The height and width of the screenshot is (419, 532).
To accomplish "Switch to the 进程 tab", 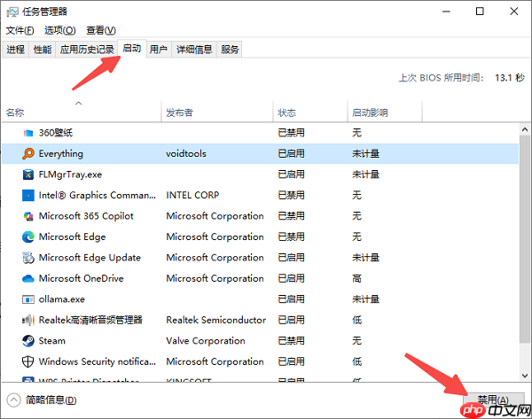I will tap(16, 50).
